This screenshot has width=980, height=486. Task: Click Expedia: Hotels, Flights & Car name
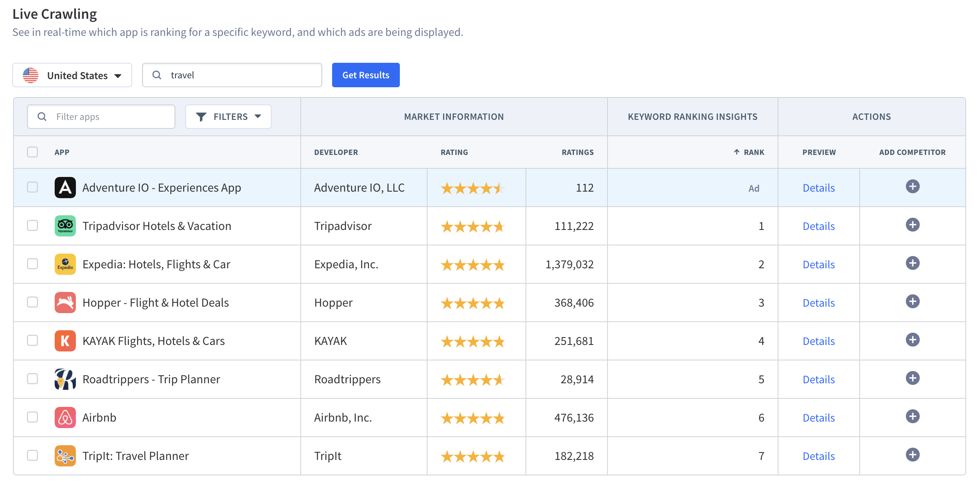pyautogui.click(x=157, y=264)
